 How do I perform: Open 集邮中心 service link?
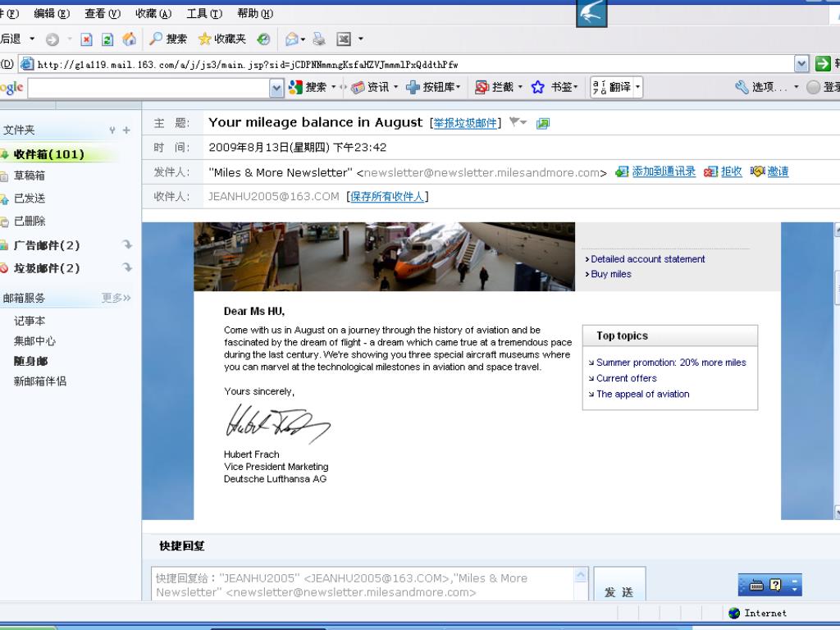[34, 340]
